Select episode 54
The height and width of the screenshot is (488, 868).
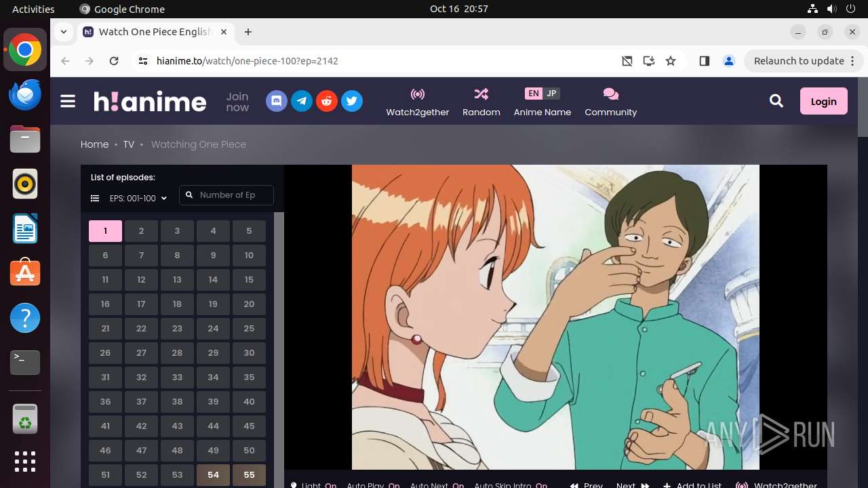(x=213, y=475)
